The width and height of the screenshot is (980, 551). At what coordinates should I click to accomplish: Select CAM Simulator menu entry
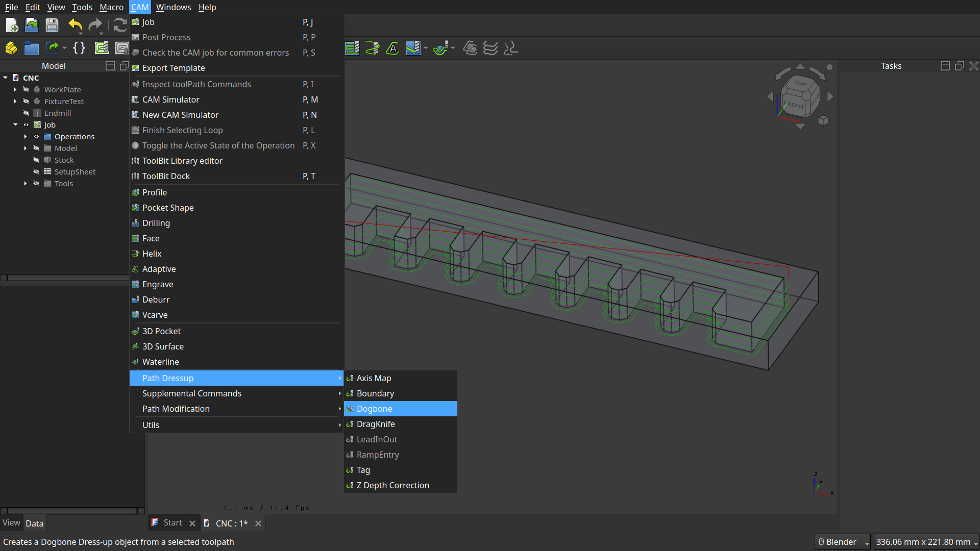[x=236, y=99]
